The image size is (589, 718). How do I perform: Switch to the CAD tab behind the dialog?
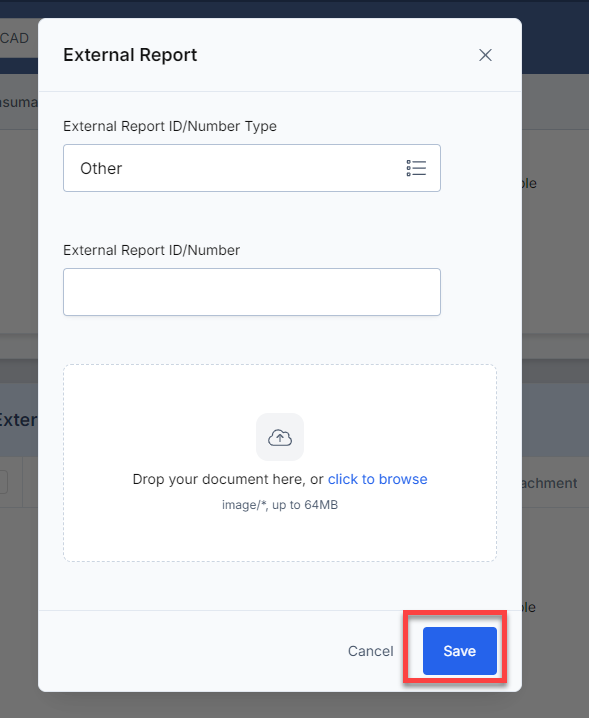pyautogui.click(x=14, y=38)
